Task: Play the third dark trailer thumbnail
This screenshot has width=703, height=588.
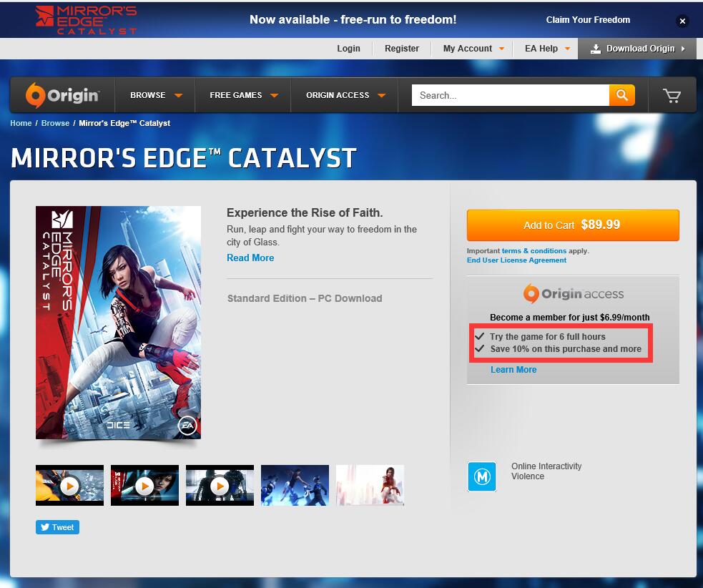Action: [220, 485]
